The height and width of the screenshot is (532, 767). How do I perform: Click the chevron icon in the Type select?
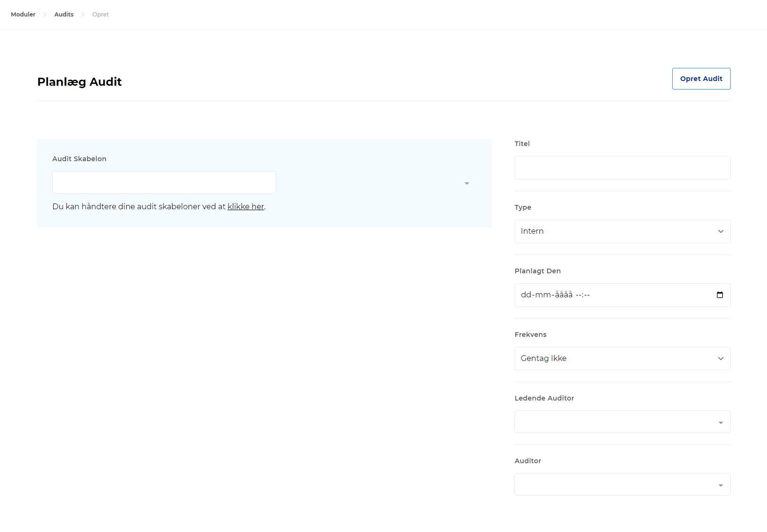click(x=720, y=231)
